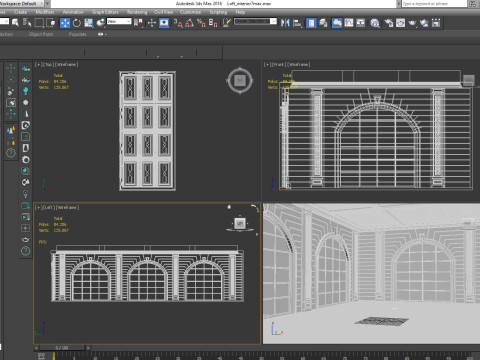
Task: Open the Left viewport label menu
Action: click(49, 207)
